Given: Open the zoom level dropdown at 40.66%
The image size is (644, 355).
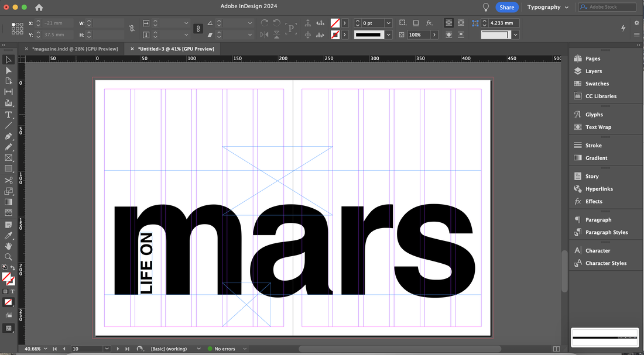Looking at the screenshot, I should point(44,349).
